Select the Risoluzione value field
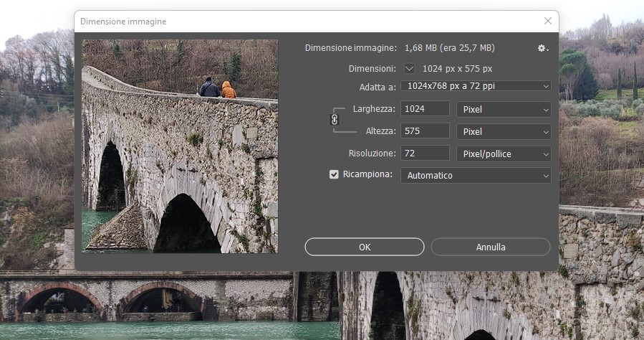Viewport: 644px width, 340px height. pos(426,154)
